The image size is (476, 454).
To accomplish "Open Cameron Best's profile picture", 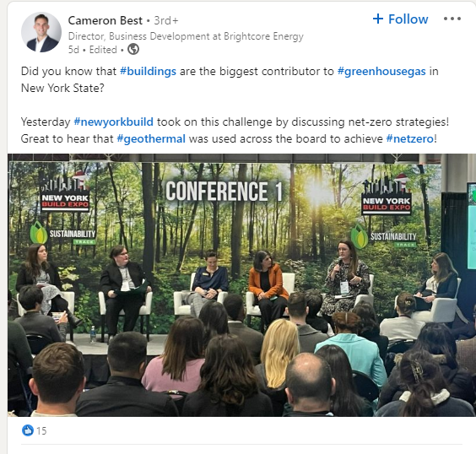I will point(41,32).
